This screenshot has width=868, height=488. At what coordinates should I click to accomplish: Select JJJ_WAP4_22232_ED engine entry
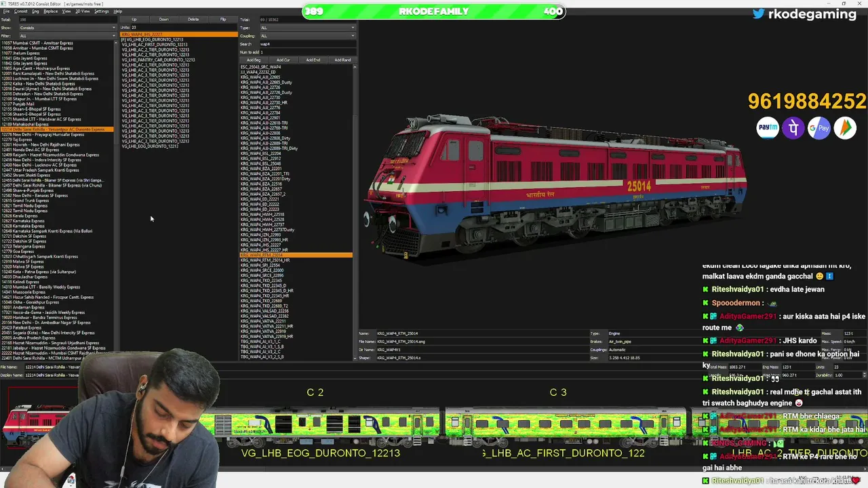[x=258, y=73]
